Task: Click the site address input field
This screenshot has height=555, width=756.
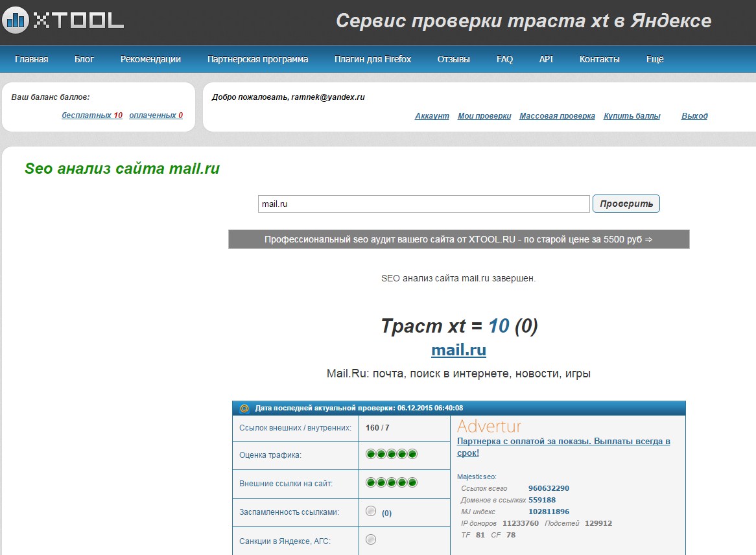Action: pyautogui.click(x=423, y=204)
